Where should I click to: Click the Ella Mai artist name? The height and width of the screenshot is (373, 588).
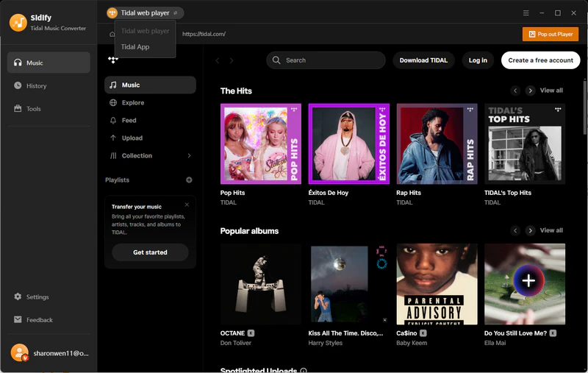495,343
